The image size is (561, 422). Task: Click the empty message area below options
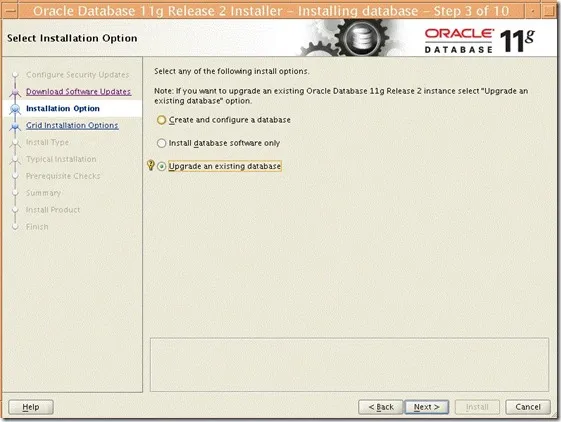coord(349,364)
